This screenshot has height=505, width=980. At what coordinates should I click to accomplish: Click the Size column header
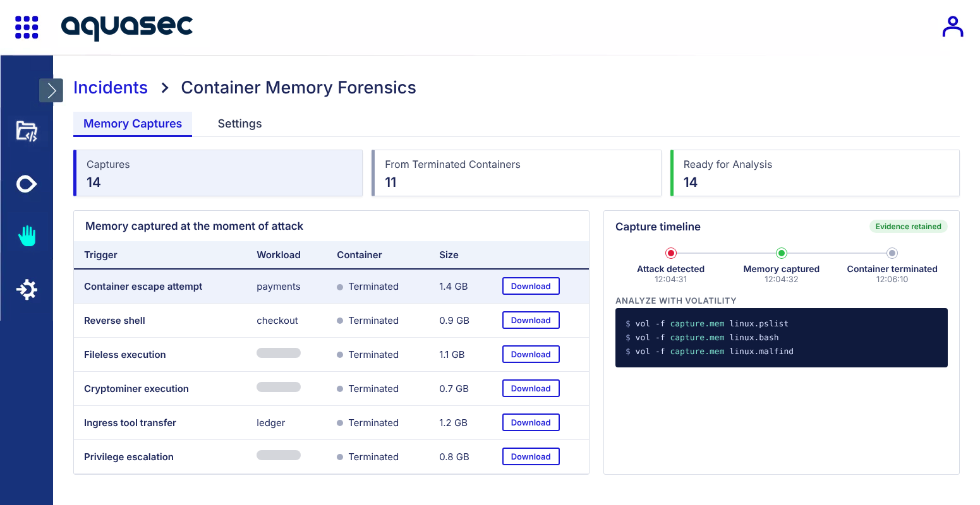[x=449, y=255]
